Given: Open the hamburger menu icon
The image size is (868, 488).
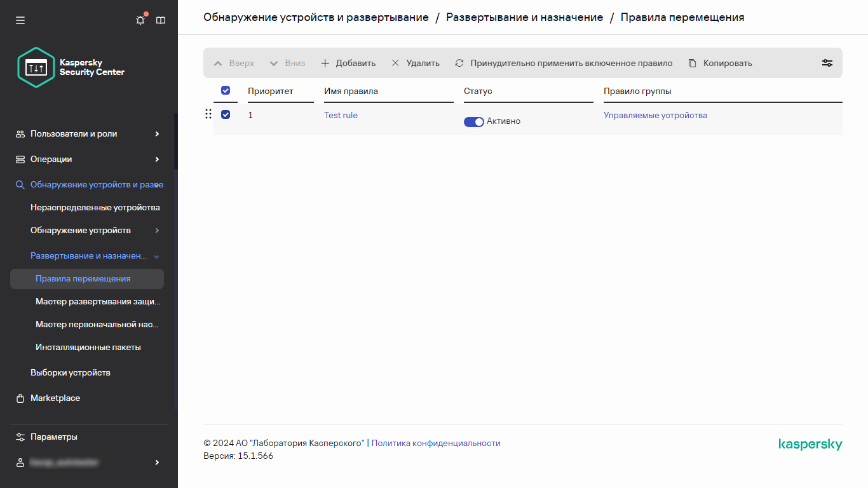Looking at the screenshot, I should click(20, 20).
